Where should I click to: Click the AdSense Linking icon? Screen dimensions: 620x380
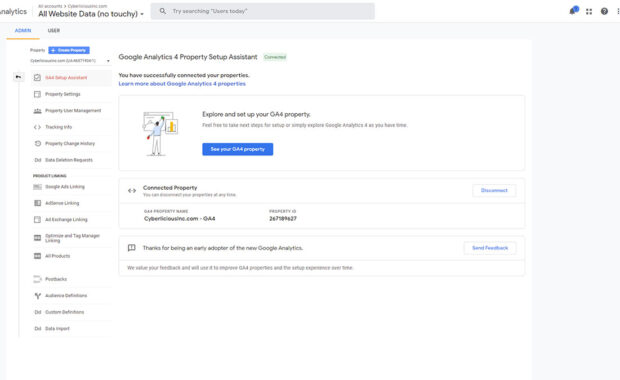pyautogui.click(x=37, y=203)
